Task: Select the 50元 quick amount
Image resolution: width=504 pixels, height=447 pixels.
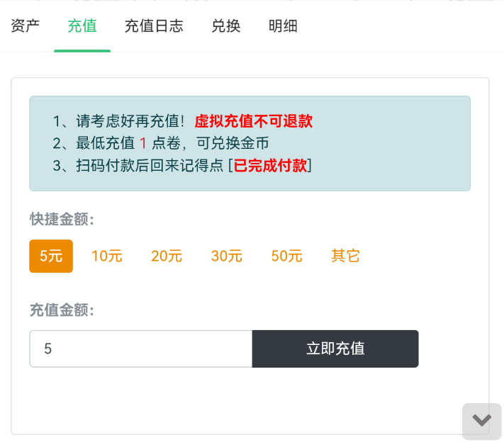Action: [286, 256]
